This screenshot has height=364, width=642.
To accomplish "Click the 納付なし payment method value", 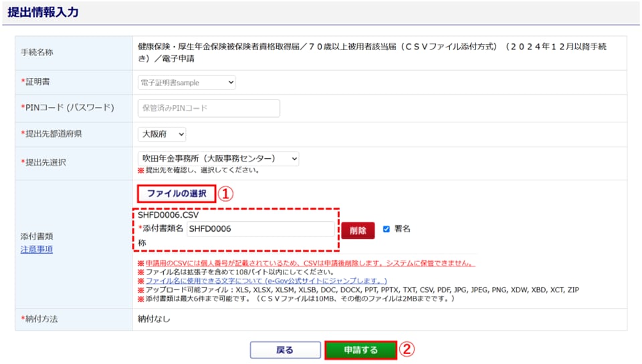I will [154, 319].
